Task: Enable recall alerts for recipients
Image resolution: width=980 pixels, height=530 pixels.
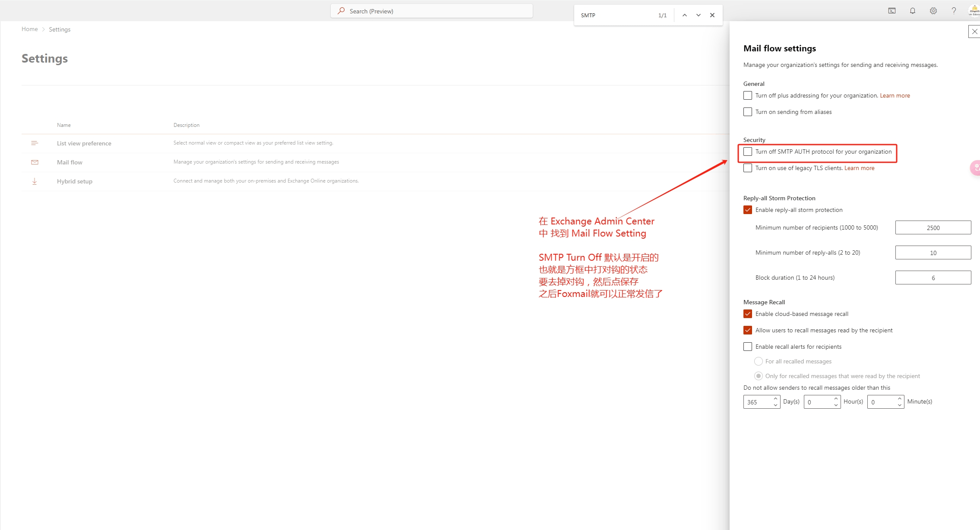Action: click(748, 346)
